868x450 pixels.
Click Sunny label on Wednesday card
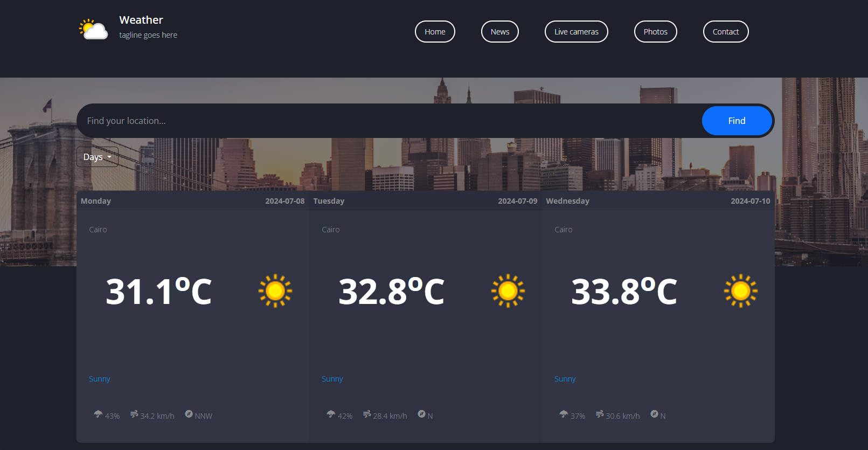565,379
